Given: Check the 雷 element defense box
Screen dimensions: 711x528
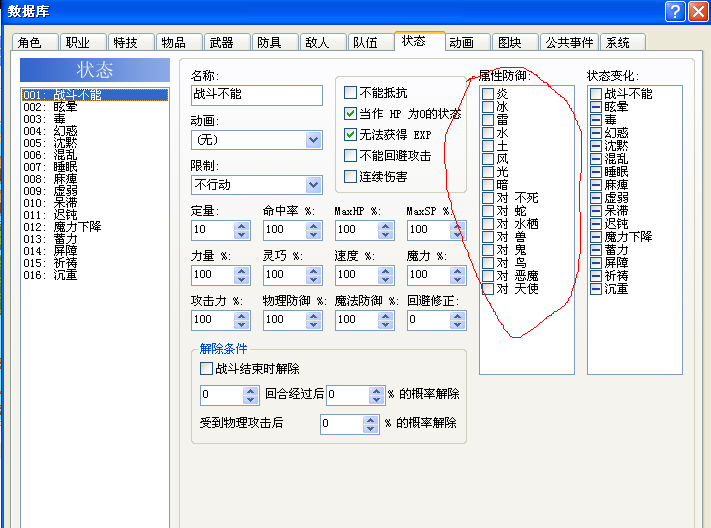Looking at the screenshot, I should (x=488, y=120).
